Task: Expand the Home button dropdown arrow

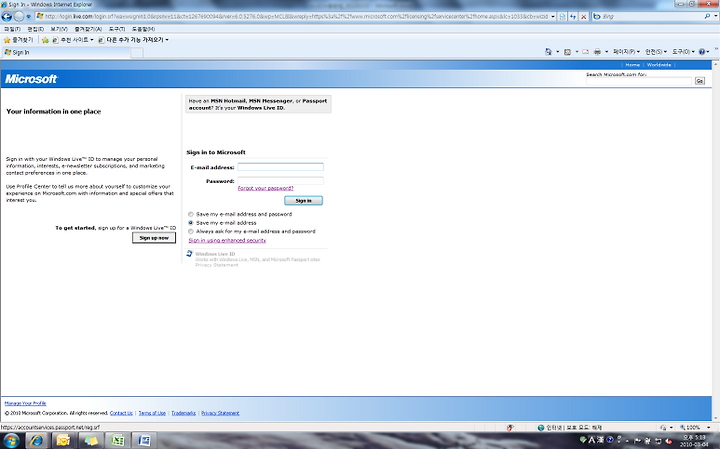Action: (557, 52)
